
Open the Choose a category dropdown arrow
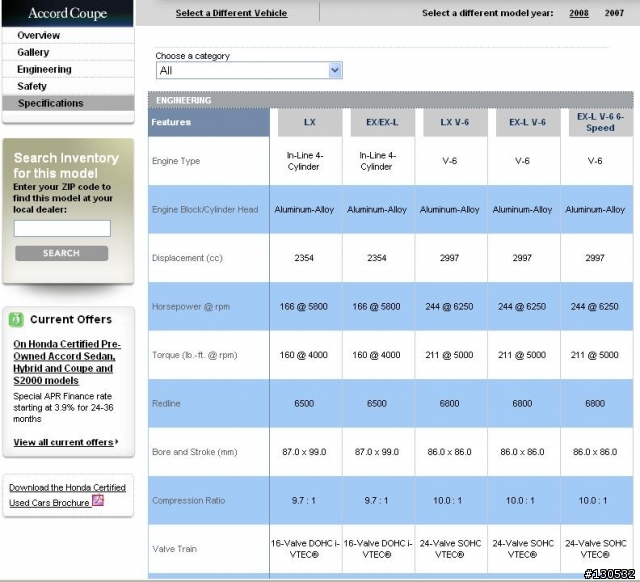(335, 70)
